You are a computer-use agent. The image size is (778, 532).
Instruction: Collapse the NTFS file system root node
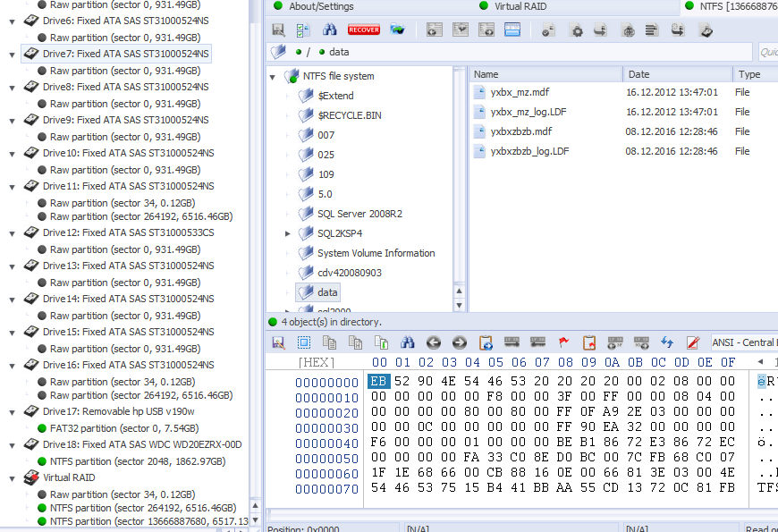pos(273,77)
